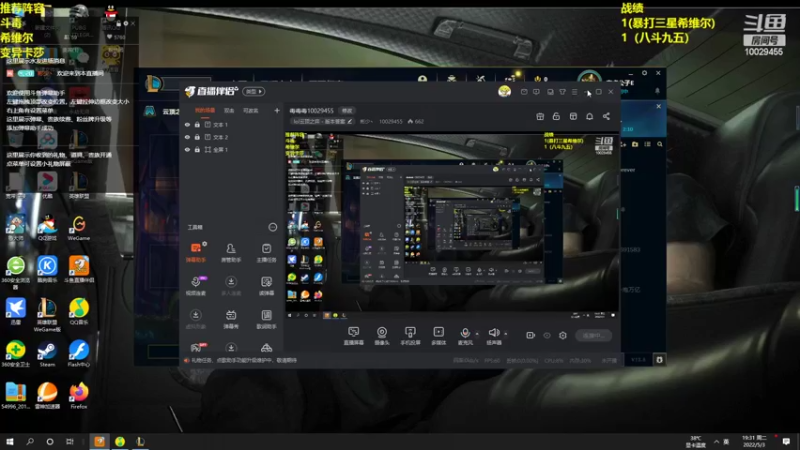The height and width of the screenshot is (450, 800).
Task: Expand the speaker options arrow
Action: click(x=506, y=334)
